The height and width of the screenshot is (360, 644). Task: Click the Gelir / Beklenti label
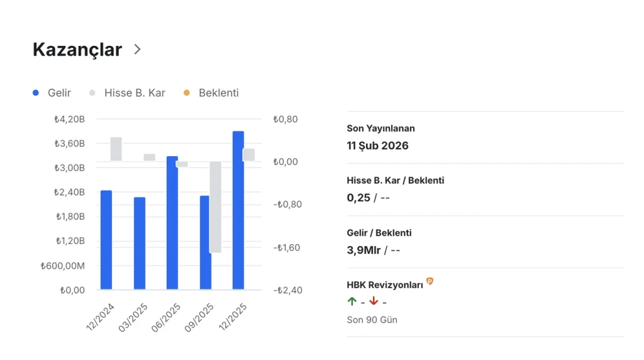click(379, 233)
